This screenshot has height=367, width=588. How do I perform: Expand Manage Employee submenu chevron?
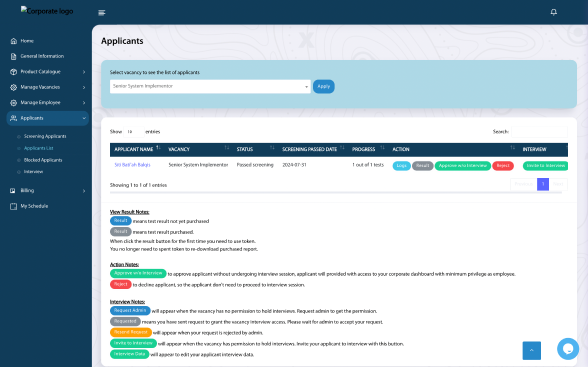tap(84, 103)
